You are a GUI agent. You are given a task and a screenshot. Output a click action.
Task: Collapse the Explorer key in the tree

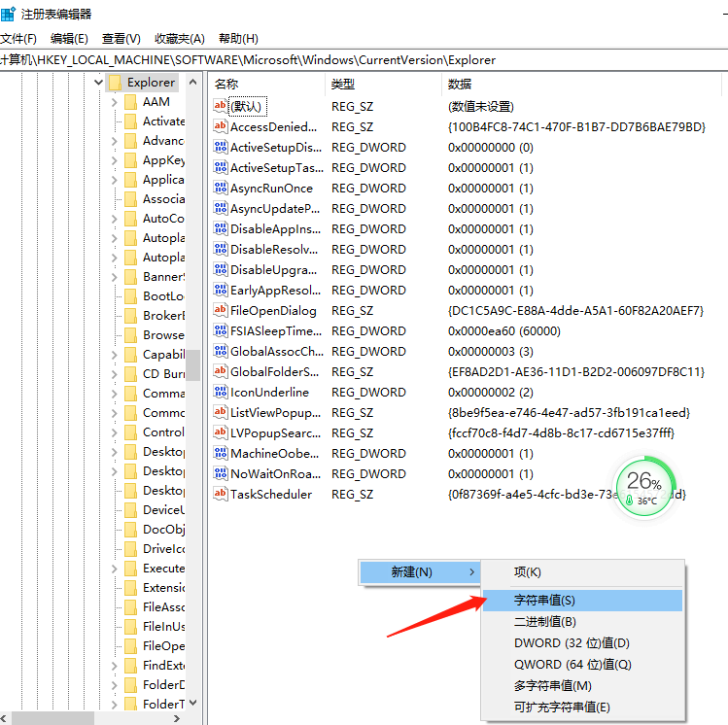click(x=98, y=83)
